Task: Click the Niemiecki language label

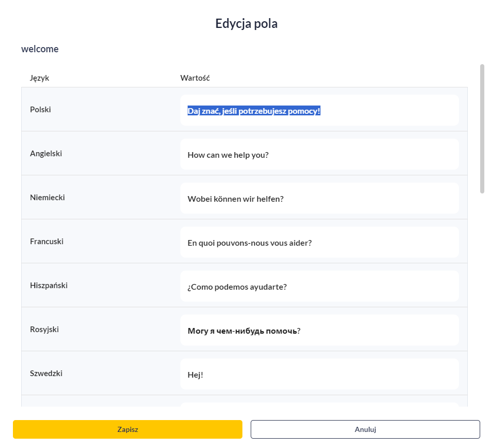Action: (48, 198)
